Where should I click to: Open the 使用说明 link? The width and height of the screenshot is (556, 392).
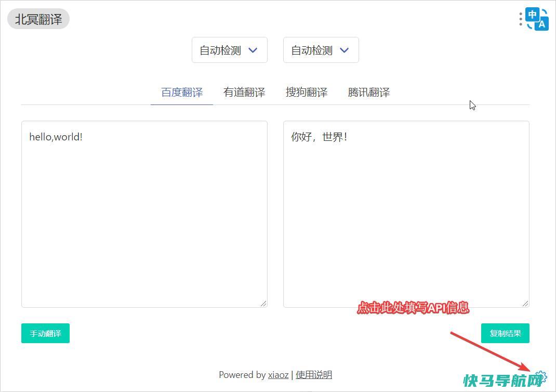(x=314, y=375)
